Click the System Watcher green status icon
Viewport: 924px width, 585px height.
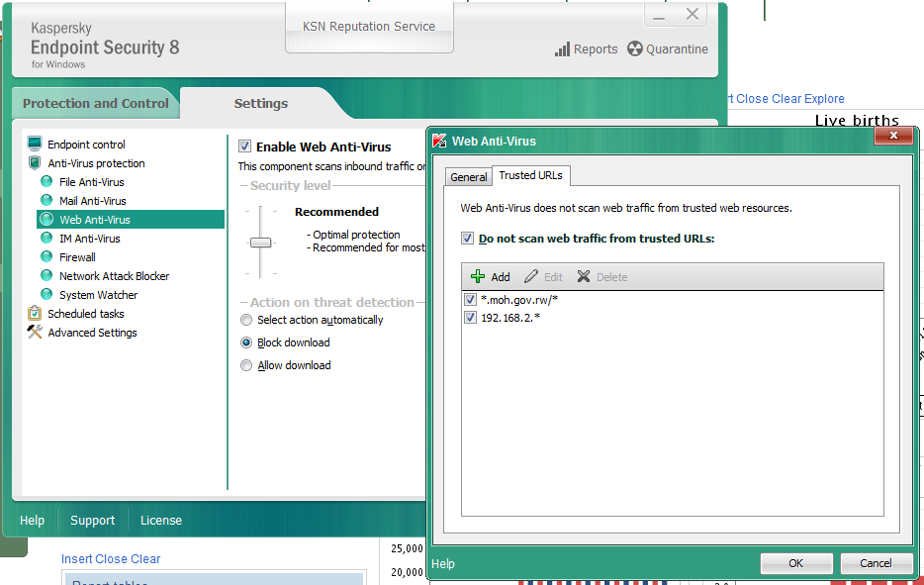(x=46, y=294)
